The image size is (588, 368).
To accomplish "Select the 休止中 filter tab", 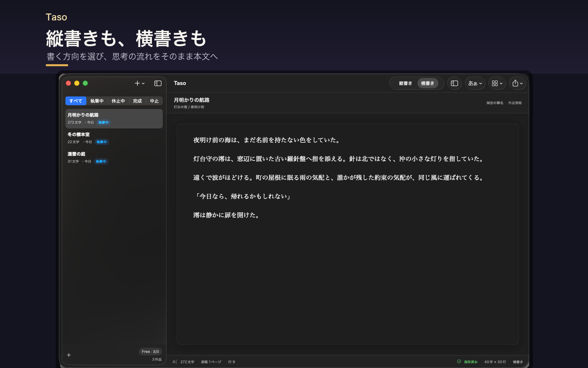I will (118, 101).
